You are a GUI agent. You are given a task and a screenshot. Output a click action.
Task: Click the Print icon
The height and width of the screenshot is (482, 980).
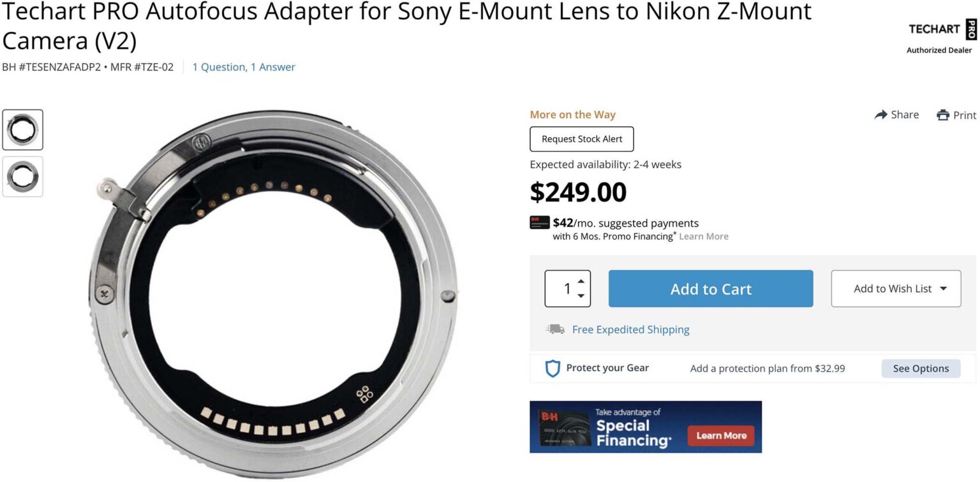[943, 115]
